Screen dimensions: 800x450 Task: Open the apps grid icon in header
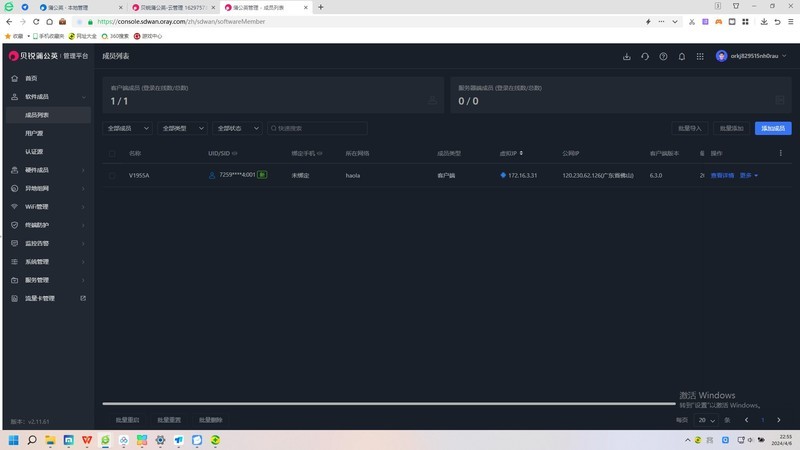tap(700, 57)
